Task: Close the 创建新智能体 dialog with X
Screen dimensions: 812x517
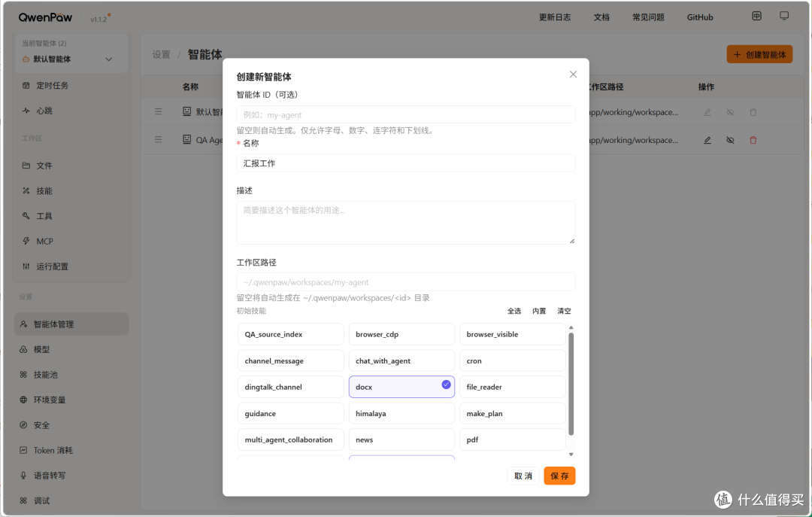Action: point(573,75)
